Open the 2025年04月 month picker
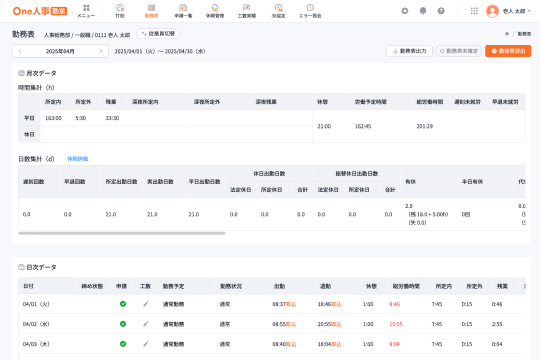 point(60,51)
